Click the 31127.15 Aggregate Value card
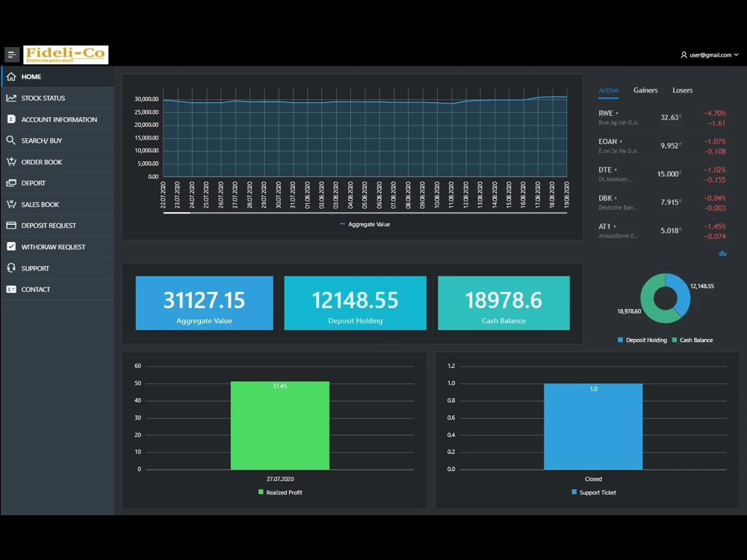Image resolution: width=747 pixels, height=560 pixels. pyautogui.click(x=205, y=303)
